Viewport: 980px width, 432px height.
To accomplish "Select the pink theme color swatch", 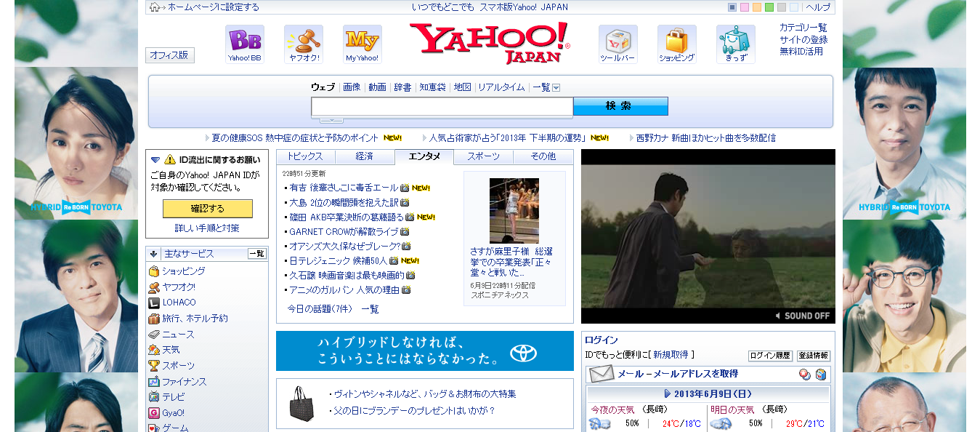I will [745, 7].
